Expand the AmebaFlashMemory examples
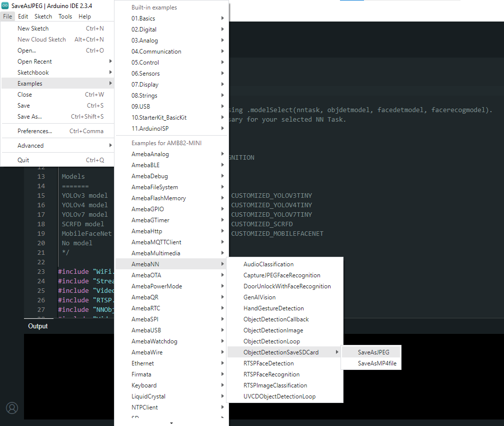The height and width of the screenshot is (426, 504). click(x=171, y=198)
